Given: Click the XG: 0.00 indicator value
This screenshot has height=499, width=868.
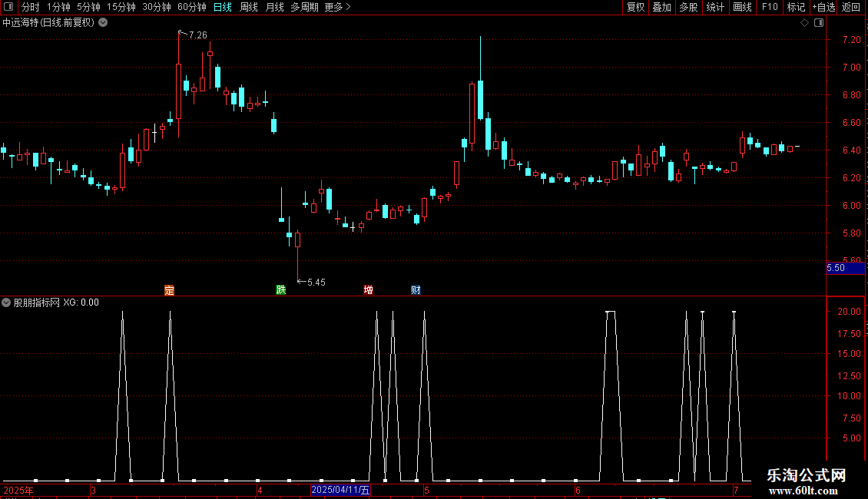Looking at the screenshot, I should coord(81,302).
